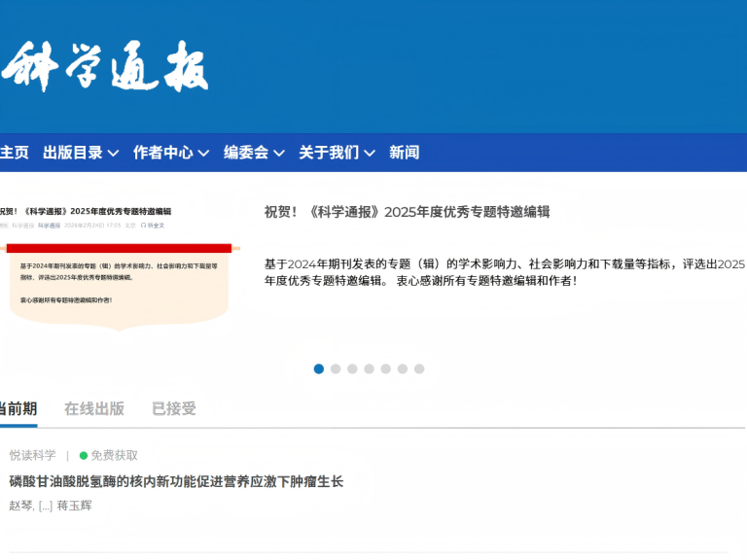Expand the 出版目录 dropdown menu

(81, 153)
